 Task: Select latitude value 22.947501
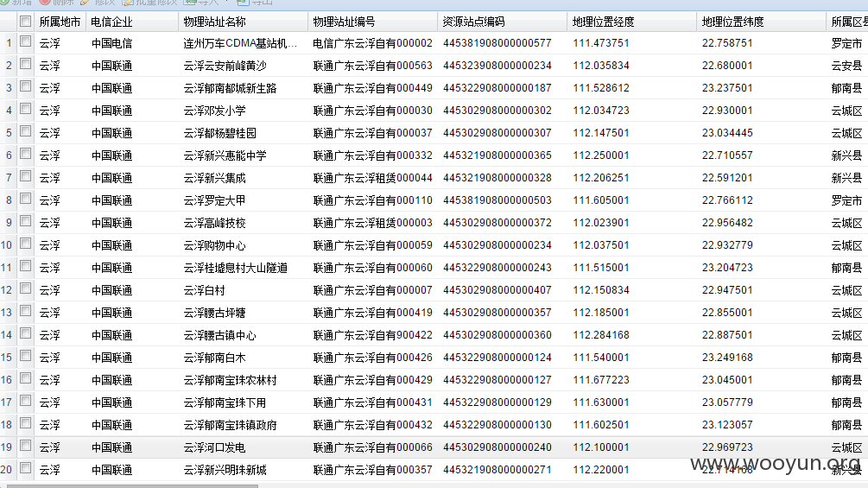[x=727, y=290]
